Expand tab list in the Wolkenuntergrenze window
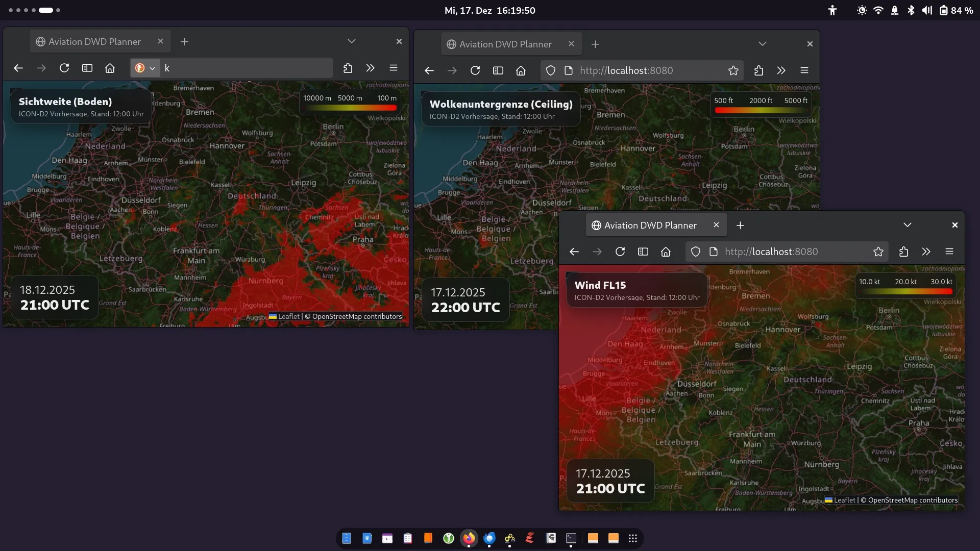This screenshot has width=980, height=551. tap(762, 44)
